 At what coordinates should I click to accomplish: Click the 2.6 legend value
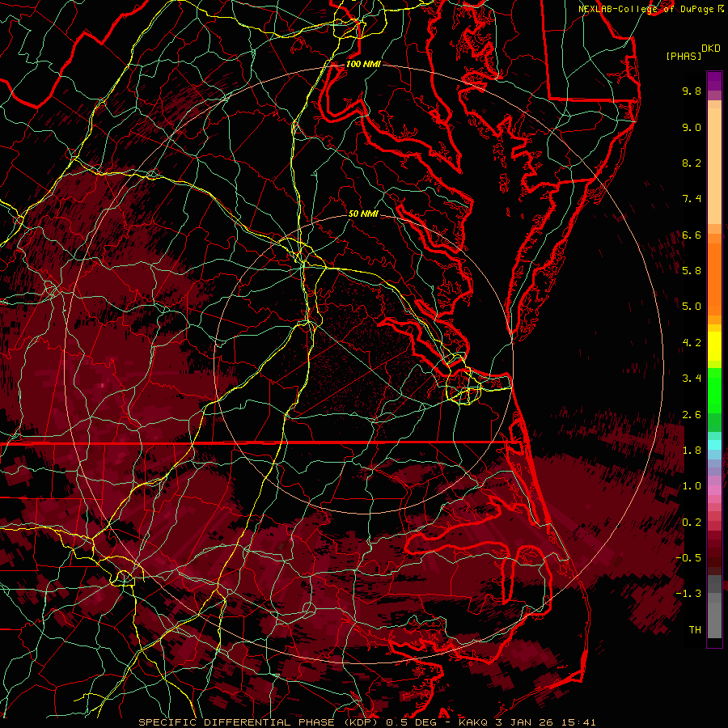coord(692,415)
